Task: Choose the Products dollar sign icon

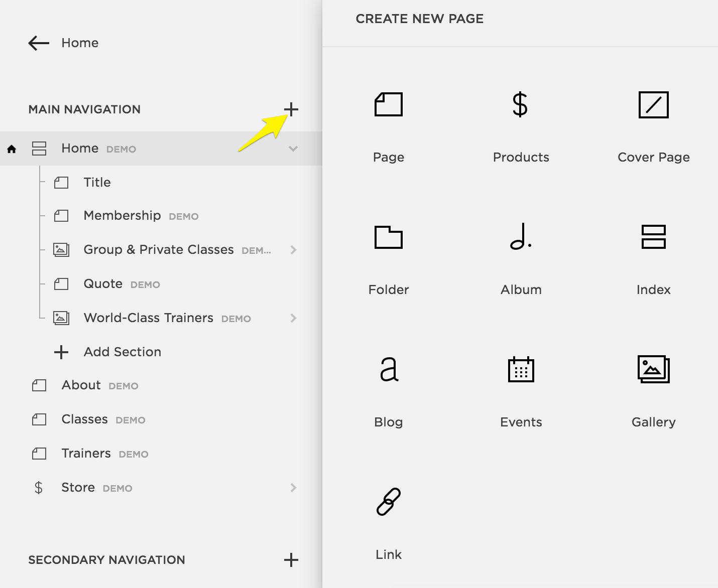Action: [x=520, y=105]
